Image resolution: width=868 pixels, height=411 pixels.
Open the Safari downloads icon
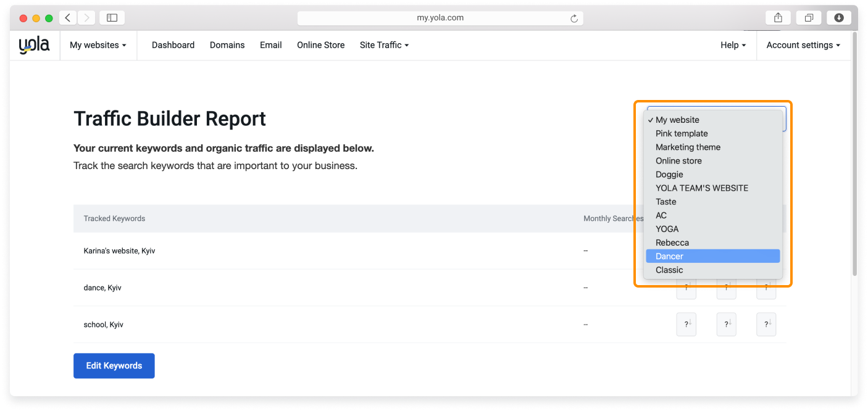tap(839, 18)
